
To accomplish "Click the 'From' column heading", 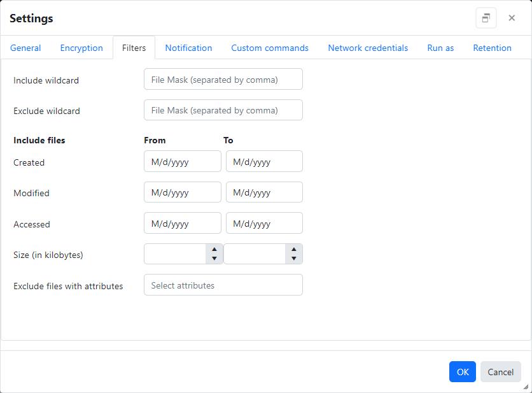I will [x=155, y=140].
